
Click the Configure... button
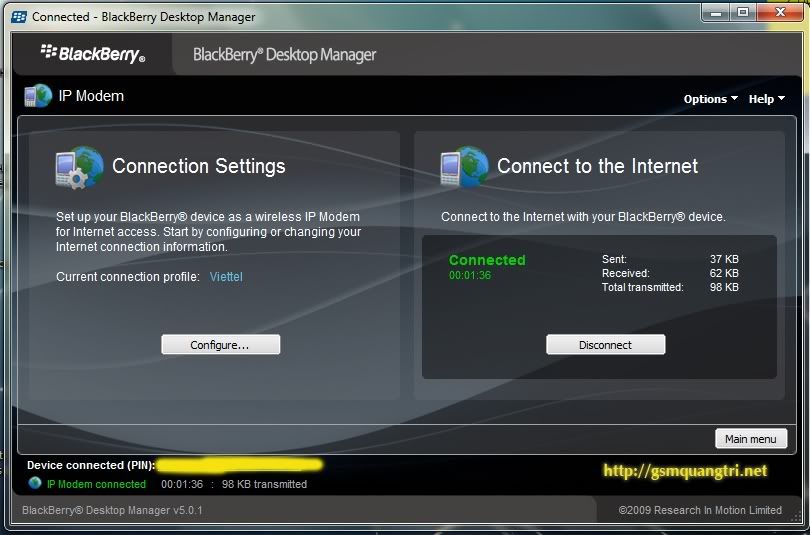point(221,344)
